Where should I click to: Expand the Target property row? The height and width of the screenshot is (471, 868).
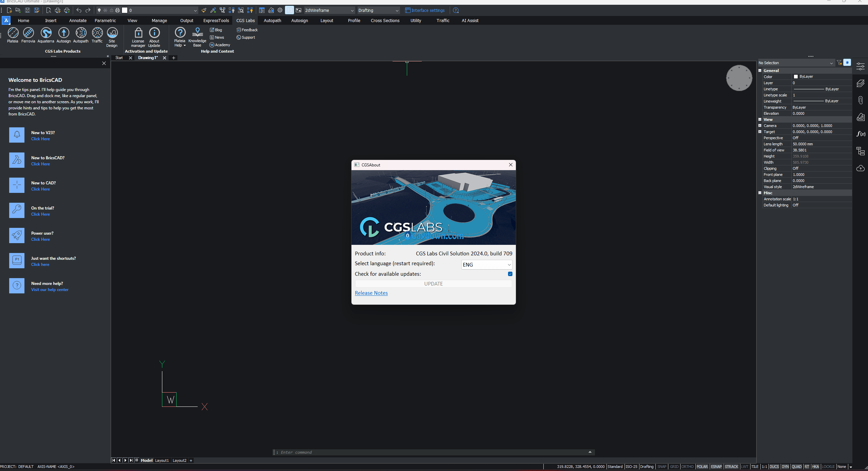click(760, 131)
